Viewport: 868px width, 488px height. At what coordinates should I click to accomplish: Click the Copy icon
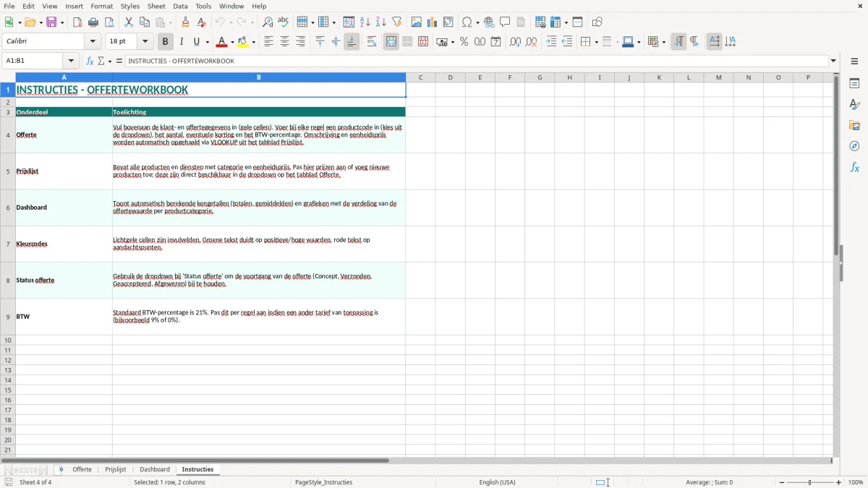[145, 22]
